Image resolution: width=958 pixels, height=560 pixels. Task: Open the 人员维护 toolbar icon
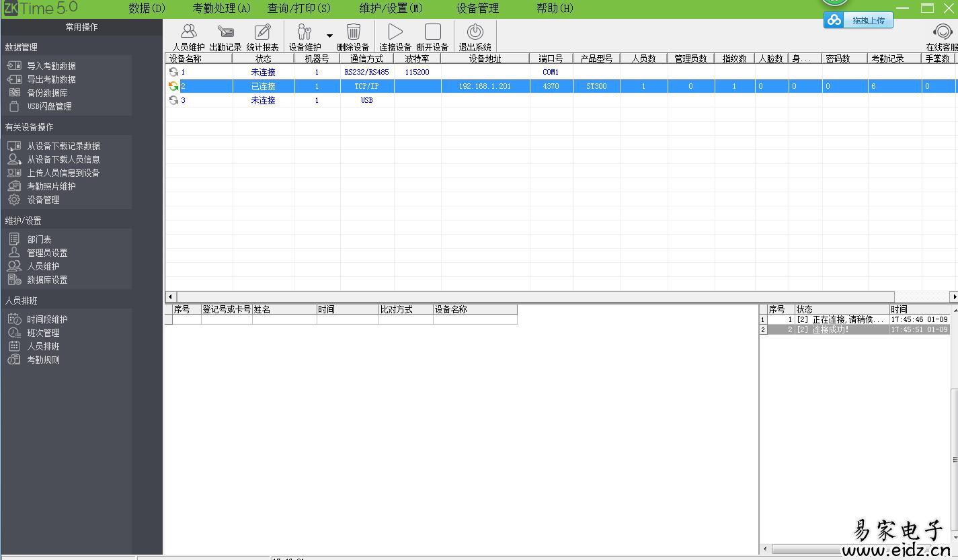pos(189,32)
